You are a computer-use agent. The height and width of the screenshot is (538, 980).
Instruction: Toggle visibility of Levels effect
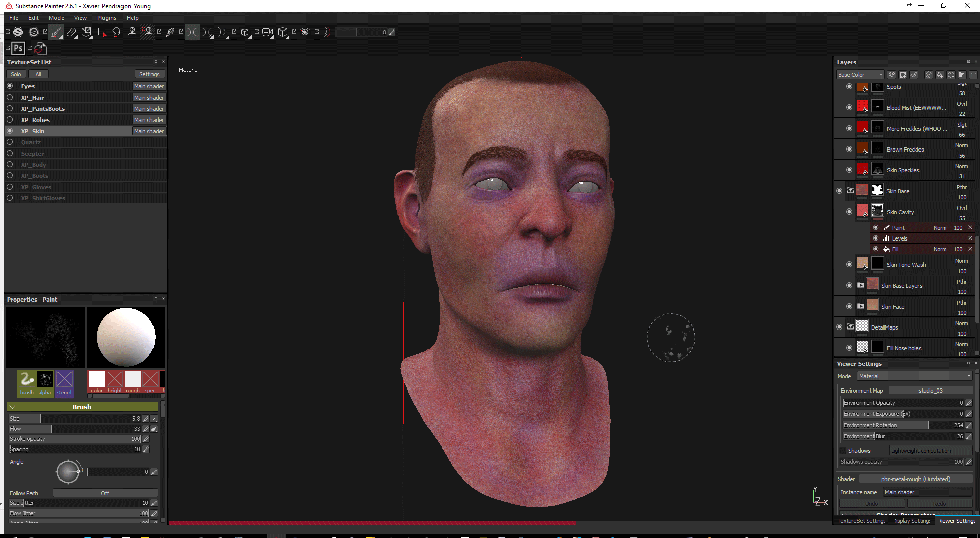876,238
